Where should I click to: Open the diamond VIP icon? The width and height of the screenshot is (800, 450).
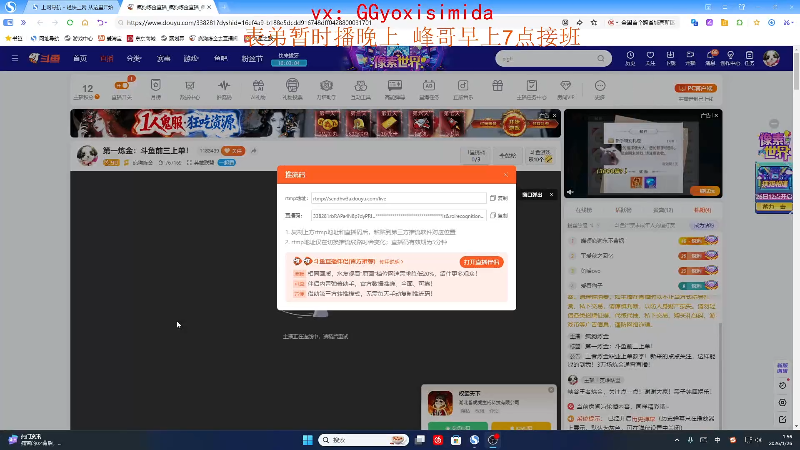pyautogui.click(x=565, y=89)
